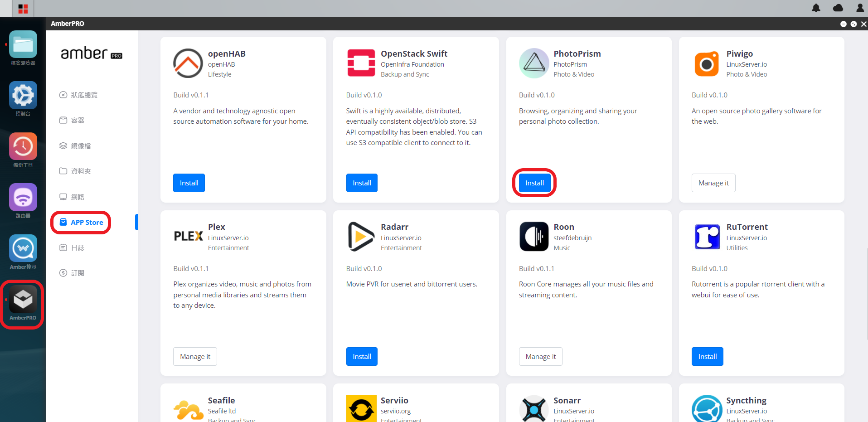Click 'steefdebruijn' publisher under Roon
The height and width of the screenshot is (422, 868).
click(x=572, y=238)
